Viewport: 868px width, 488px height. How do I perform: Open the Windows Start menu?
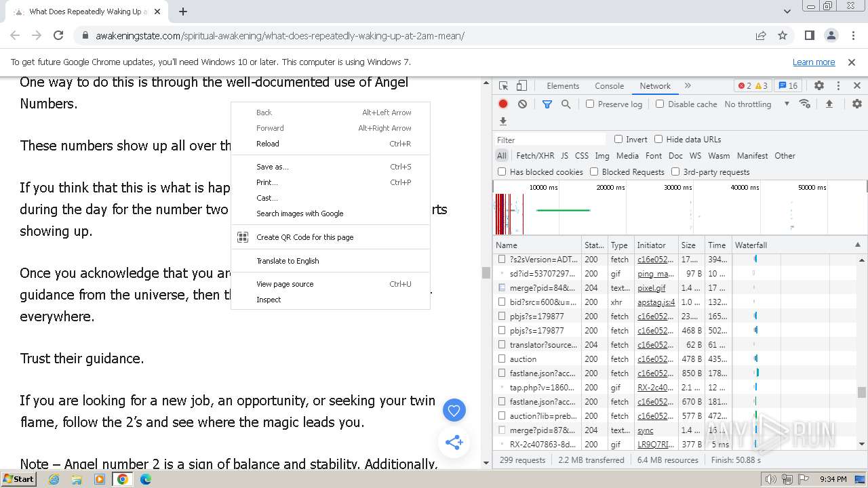pyautogui.click(x=19, y=479)
